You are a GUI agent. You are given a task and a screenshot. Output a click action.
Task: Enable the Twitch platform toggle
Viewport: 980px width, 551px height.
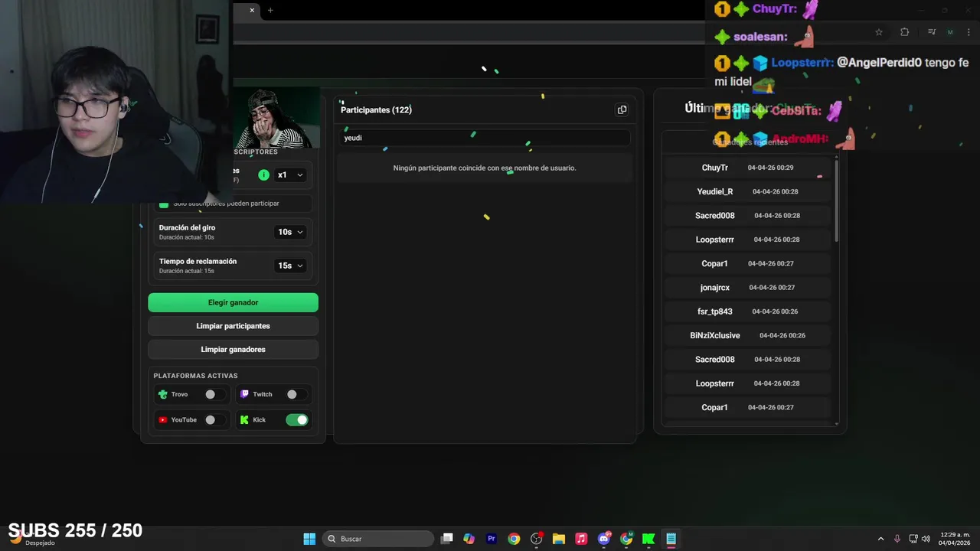[296, 394]
